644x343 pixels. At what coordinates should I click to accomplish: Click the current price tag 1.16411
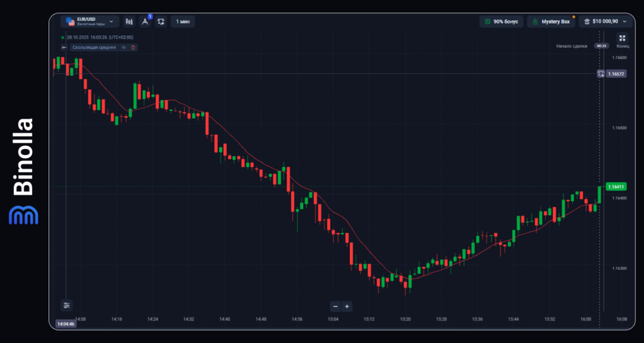click(616, 186)
